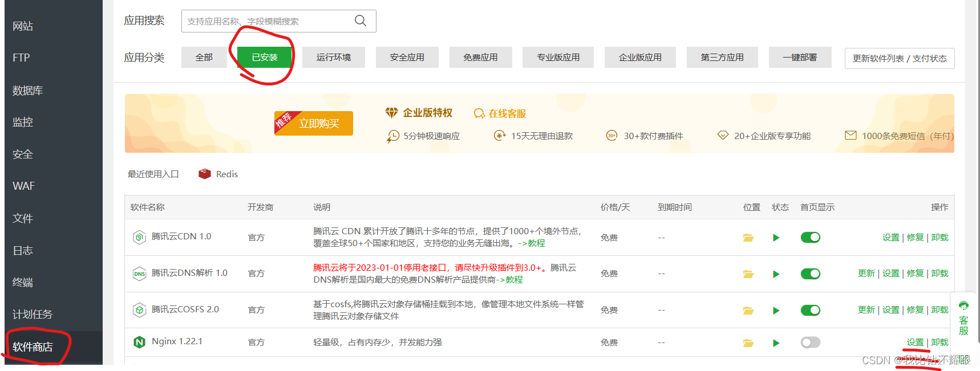Select the 专业版应用 category tab
The image size is (980, 371).
[558, 57]
